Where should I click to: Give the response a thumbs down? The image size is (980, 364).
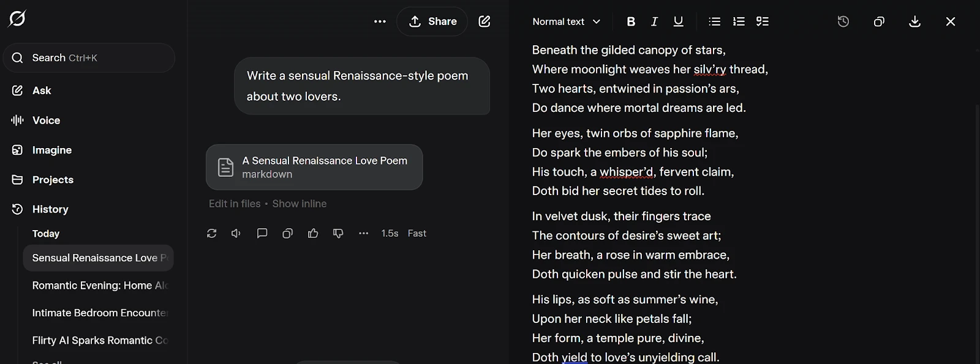pyautogui.click(x=338, y=233)
